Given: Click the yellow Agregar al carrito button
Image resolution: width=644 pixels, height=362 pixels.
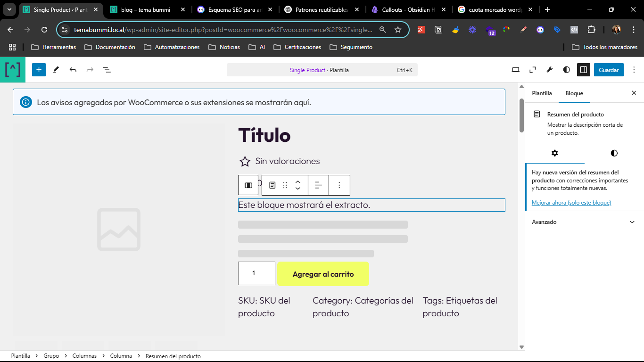Looking at the screenshot, I should [x=323, y=274].
